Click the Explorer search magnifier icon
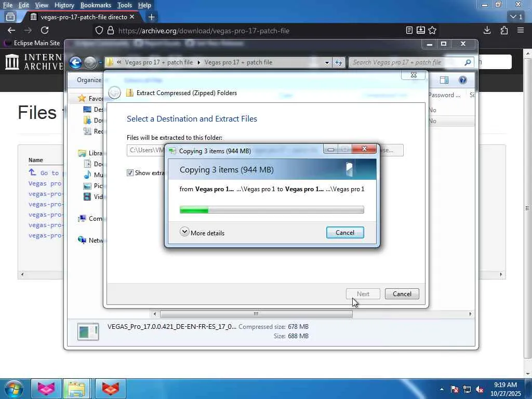The height and width of the screenshot is (399, 532). [x=468, y=62]
